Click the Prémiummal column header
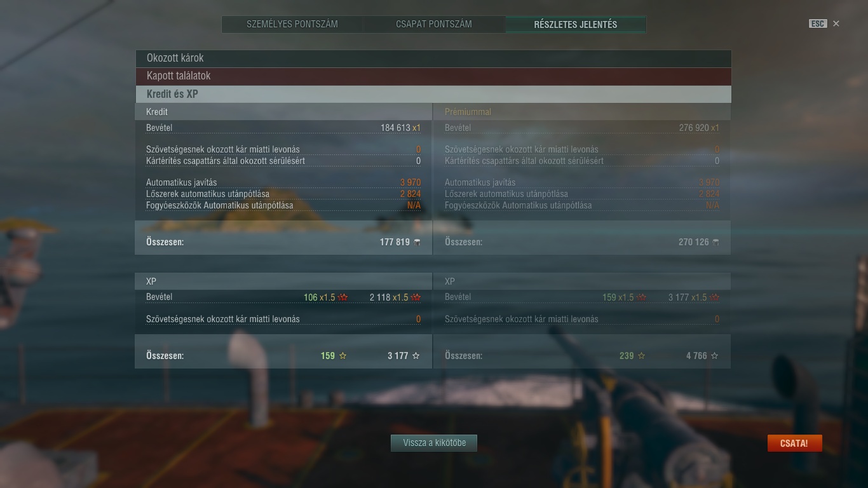Screen dimensions: 868x488 pyautogui.click(x=468, y=112)
